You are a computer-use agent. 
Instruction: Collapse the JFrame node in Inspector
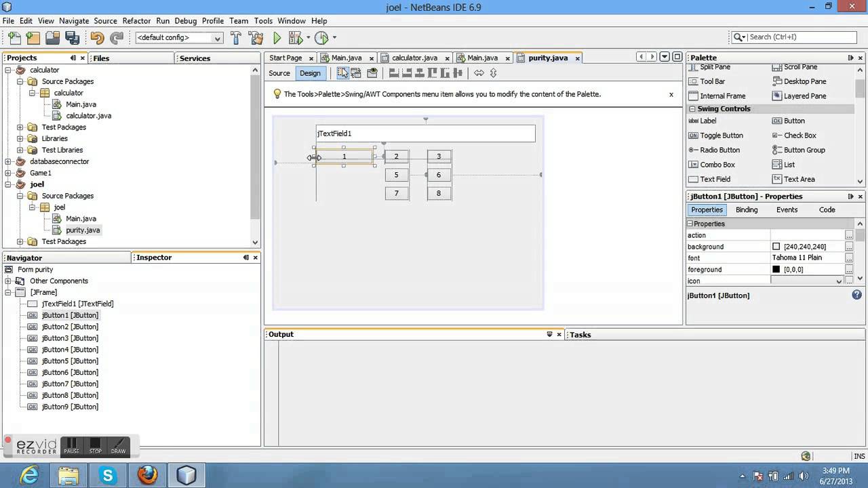pos(8,292)
